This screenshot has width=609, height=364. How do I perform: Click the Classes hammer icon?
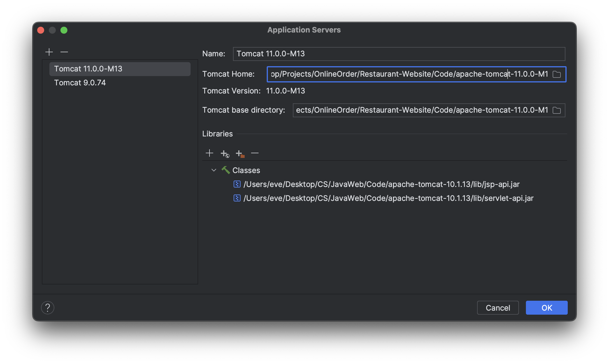click(x=225, y=170)
